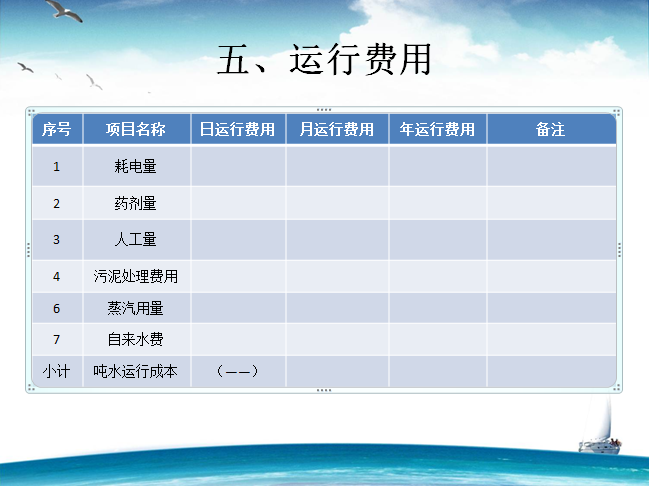Click row number 1 cell
This screenshot has width=649, height=486.
pos(57,166)
